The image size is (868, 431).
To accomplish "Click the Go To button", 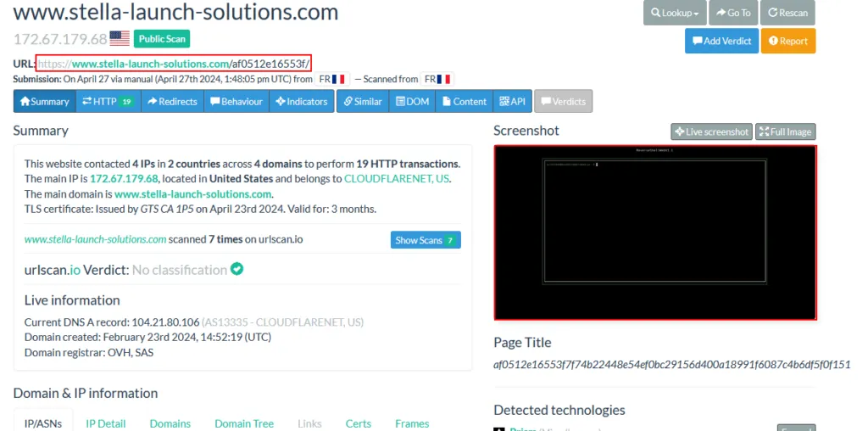I will 733,13.
